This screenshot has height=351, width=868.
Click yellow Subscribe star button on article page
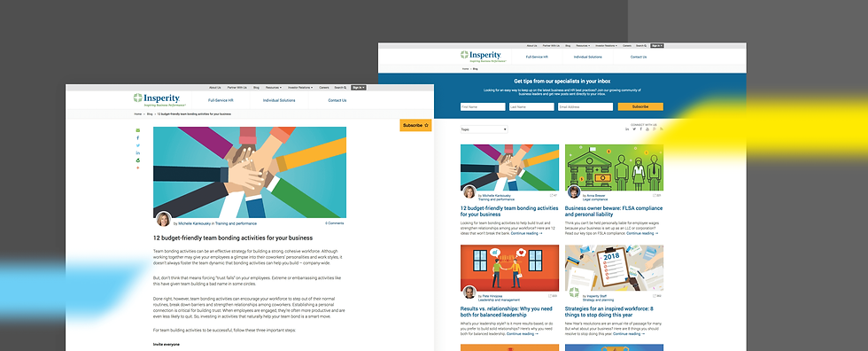point(415,125)
